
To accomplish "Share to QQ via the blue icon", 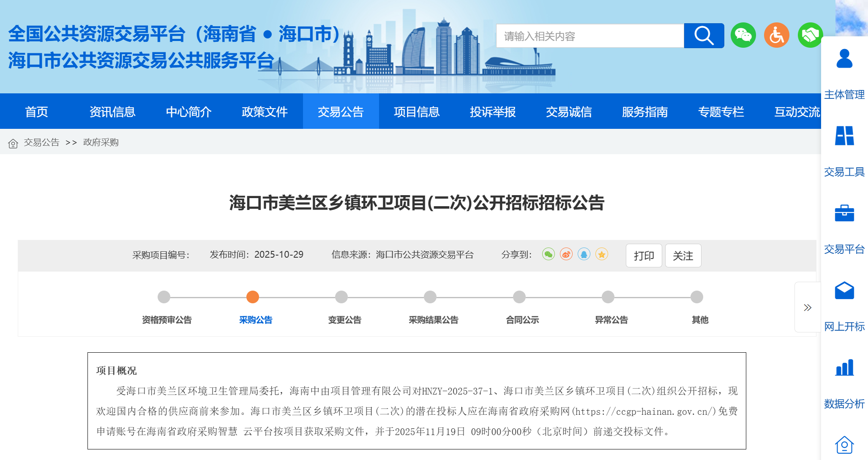I will coord(584,254).
